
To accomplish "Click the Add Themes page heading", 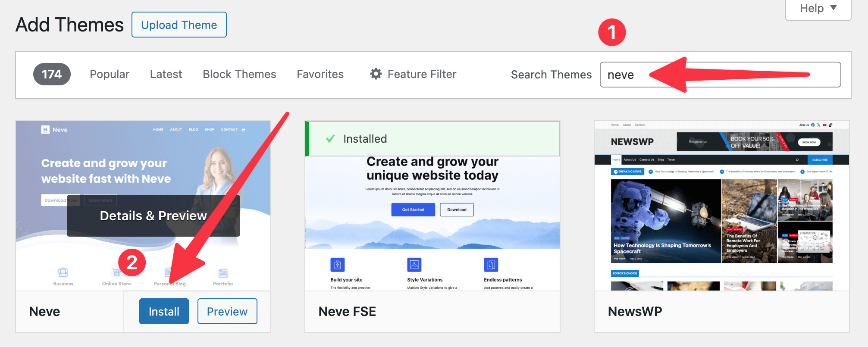I will point(70,25).
